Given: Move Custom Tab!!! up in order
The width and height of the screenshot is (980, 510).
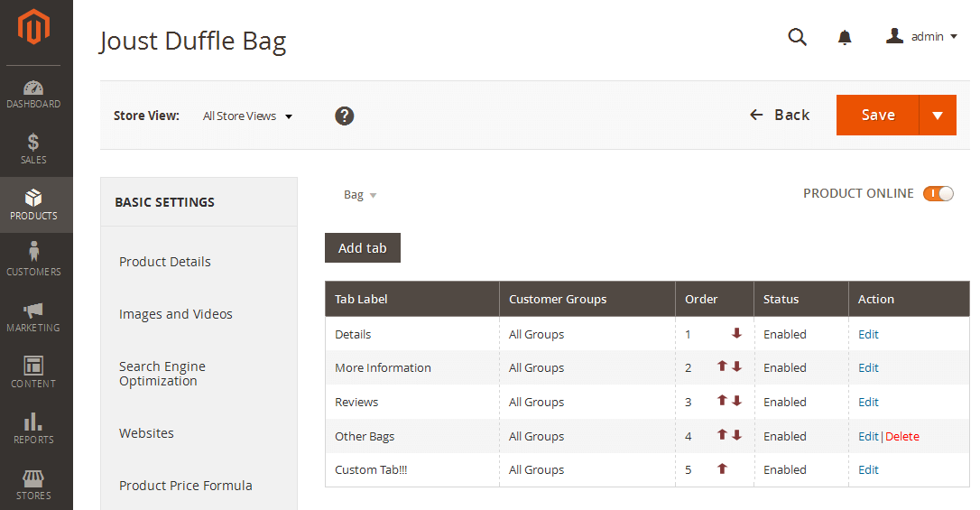Looking at the screenshot, I should pyautogui.click(x=722, y=468).
